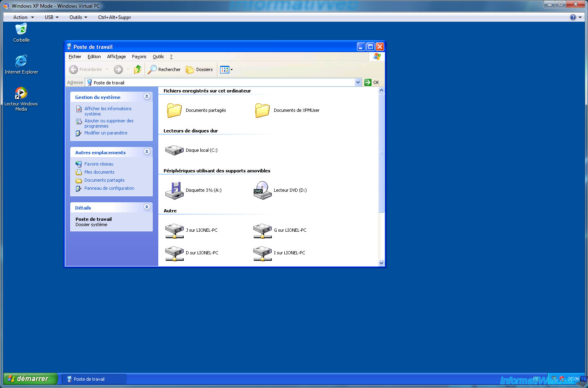Click Favoris réseau icon in sidebar
The height and width of the screenshot is (388, 588).
[x=79, y=164]
